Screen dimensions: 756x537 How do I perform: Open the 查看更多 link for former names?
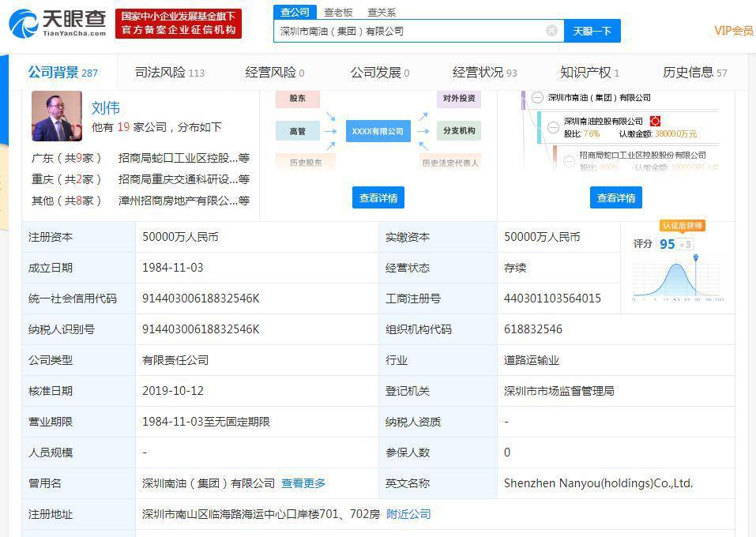[x=303, y=483]
